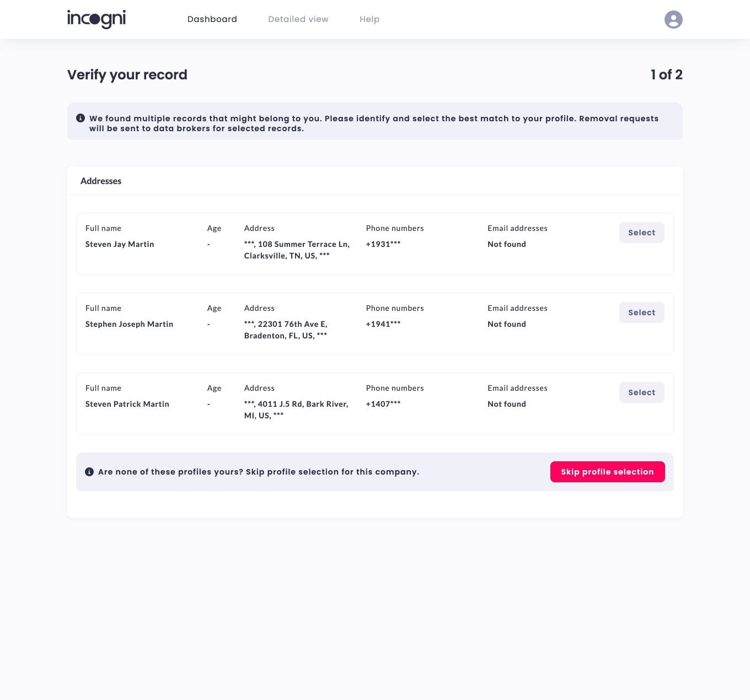Switch to Detailed view tab
The height and width of the screenshot is (700, 750).
298,19
